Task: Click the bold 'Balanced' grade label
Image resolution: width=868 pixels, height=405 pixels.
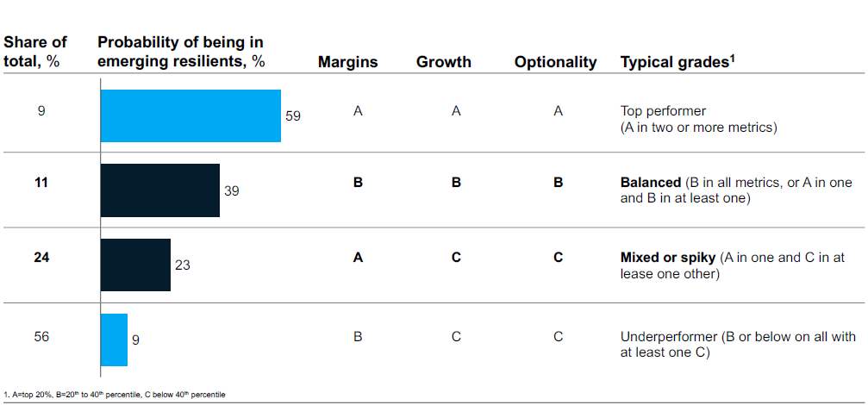Action: [651, 183]
